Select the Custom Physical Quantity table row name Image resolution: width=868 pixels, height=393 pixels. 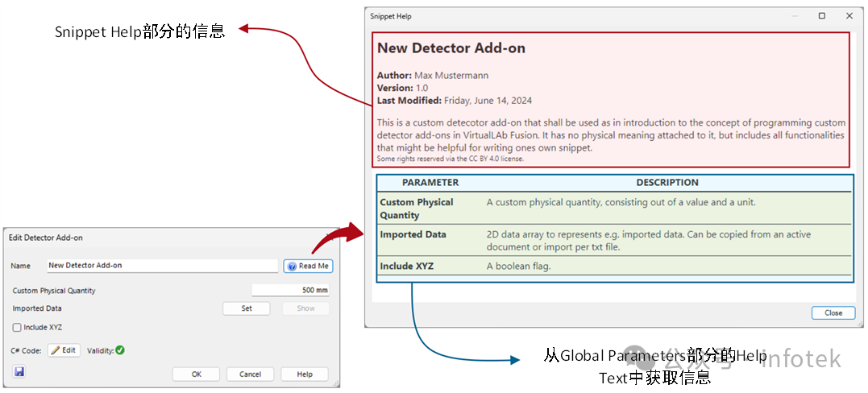pyautogui.click(x=417, y=209)
